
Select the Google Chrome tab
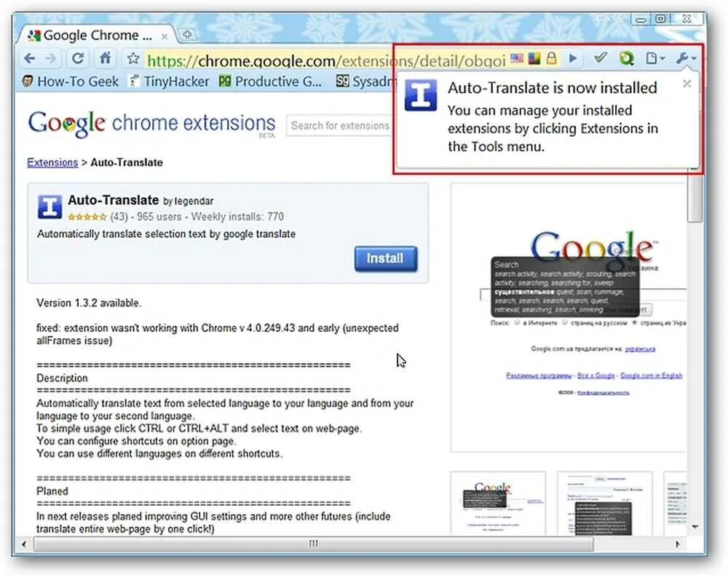pos(97,35)
